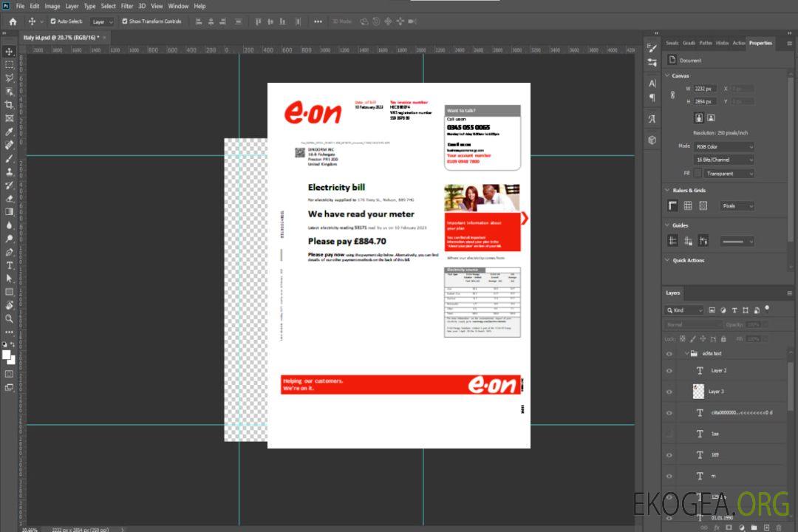Hide the Layer 2 text layer
The width and height of the screenshot is (798, 532).
669,371
